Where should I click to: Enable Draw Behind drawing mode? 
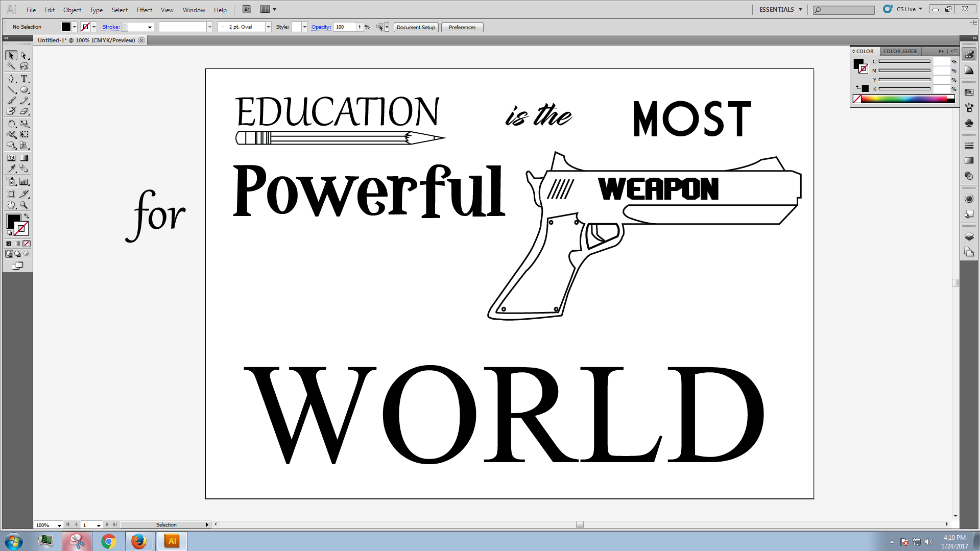click(x=17, y=254)
